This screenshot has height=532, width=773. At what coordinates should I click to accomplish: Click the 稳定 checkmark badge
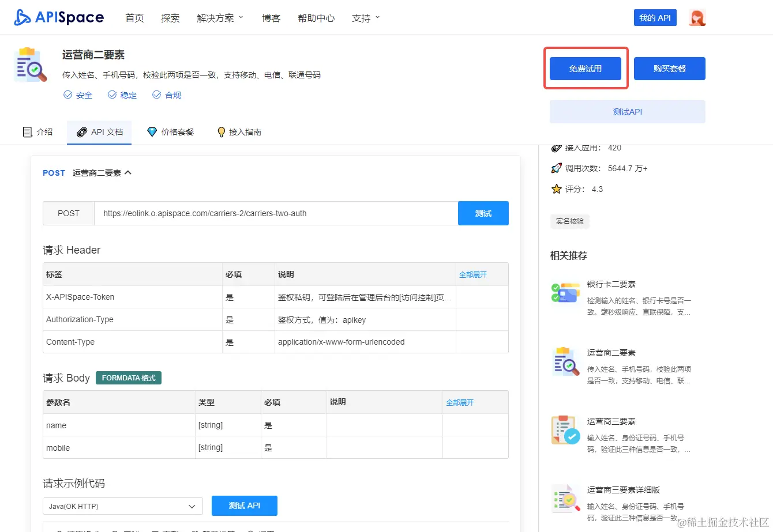122,95
